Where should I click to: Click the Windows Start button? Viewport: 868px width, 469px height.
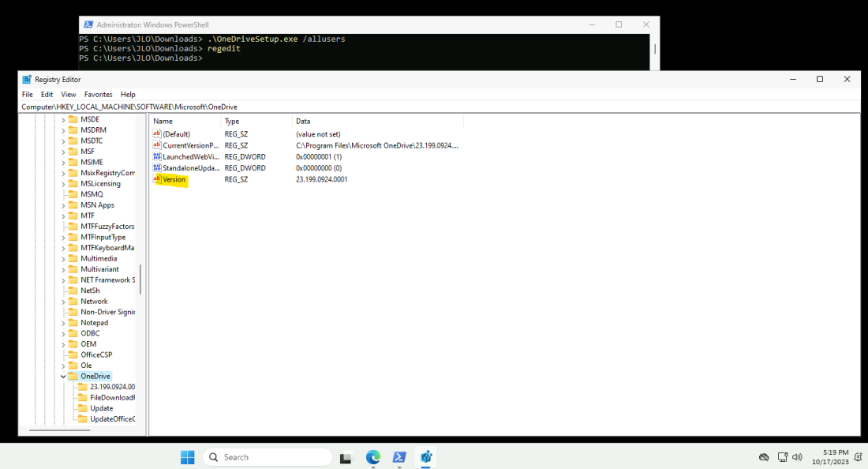[187, 456]
